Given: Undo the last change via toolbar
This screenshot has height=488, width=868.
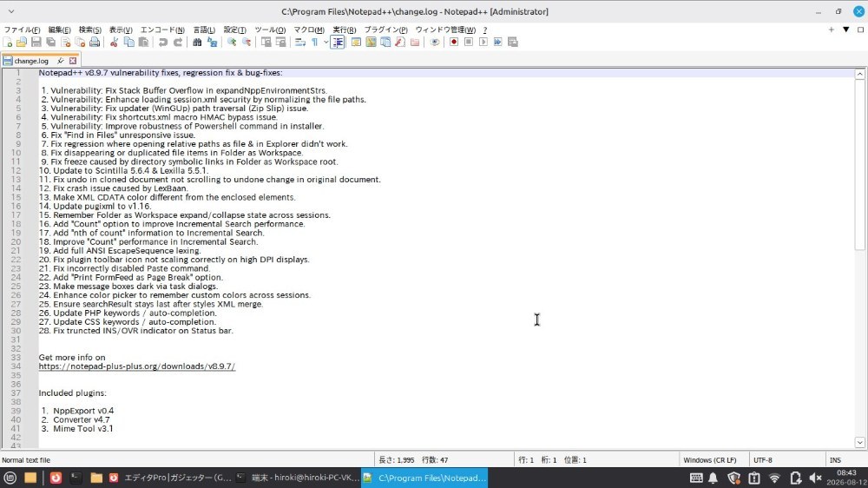Looking at the screenshot, I should [163, 42].
